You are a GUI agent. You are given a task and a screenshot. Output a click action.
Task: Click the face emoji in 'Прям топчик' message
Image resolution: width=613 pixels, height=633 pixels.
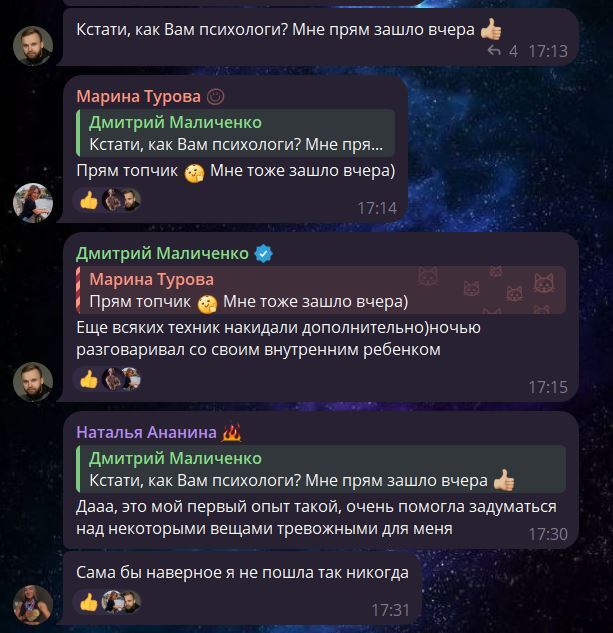coord(194,172)
